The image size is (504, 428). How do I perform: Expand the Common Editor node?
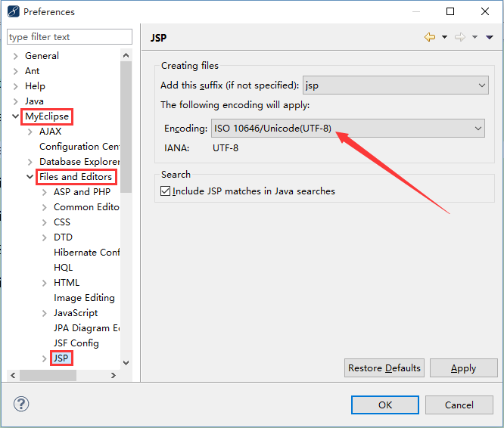(x=45, y=207)
